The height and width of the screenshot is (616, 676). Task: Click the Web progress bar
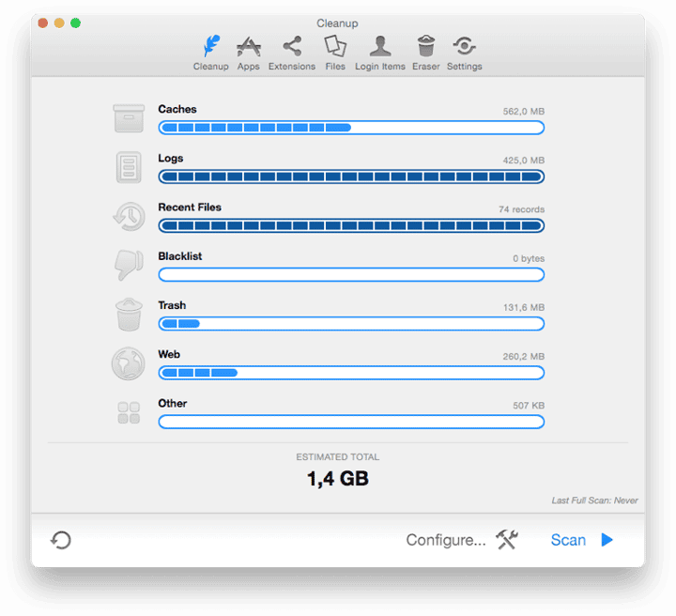pyautogui.click(x=351, y=373)
